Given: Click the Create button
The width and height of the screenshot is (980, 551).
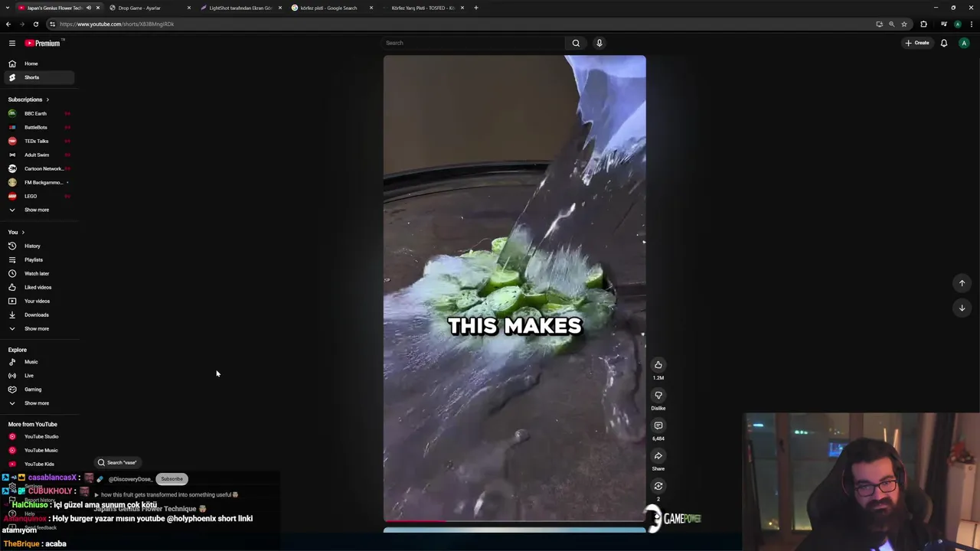Looking at the screenshot, I should (916, 43).
